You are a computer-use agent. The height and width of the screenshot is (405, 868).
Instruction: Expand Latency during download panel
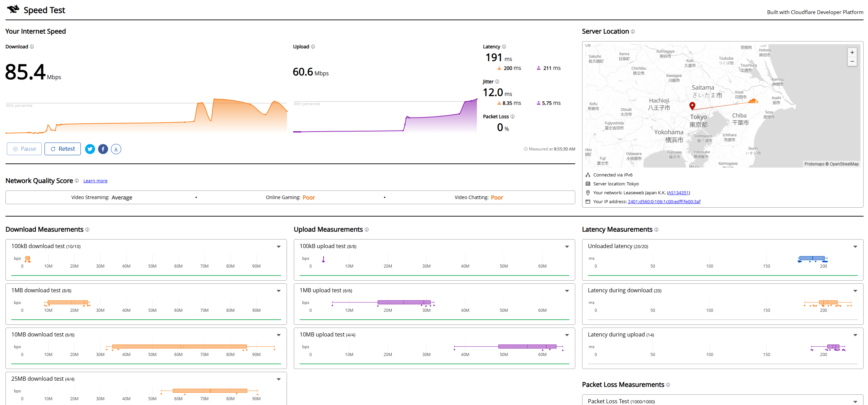coord(855,291)
